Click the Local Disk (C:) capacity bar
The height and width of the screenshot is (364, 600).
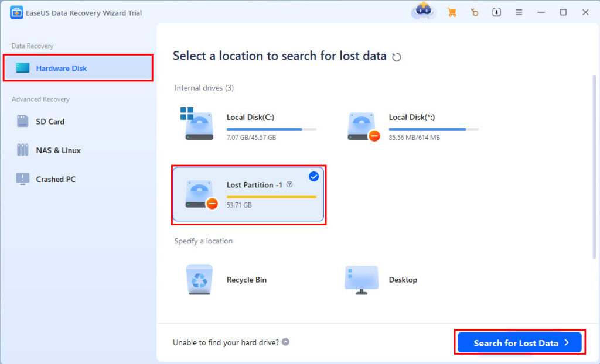[x=271, y=129]
